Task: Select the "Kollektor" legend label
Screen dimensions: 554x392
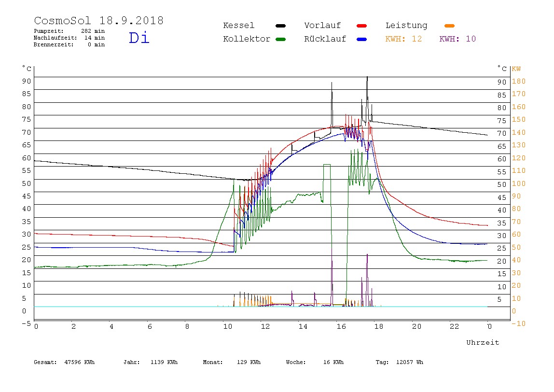Action: 247,39
